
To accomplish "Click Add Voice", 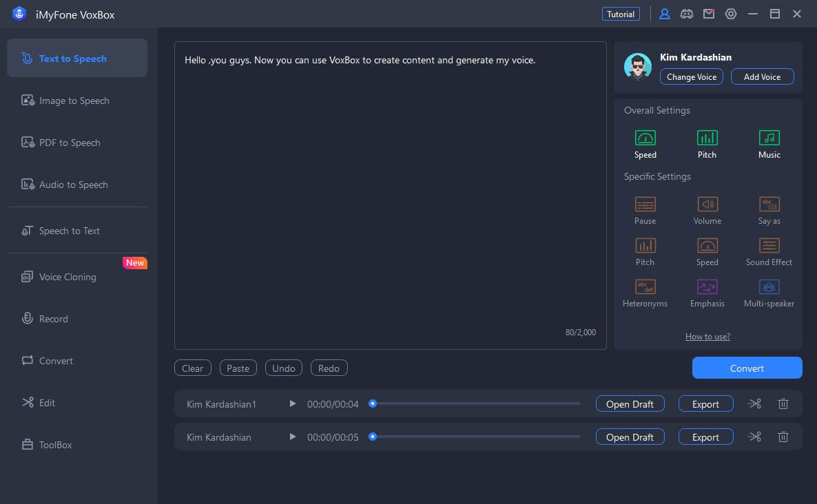I will [763, 76].
